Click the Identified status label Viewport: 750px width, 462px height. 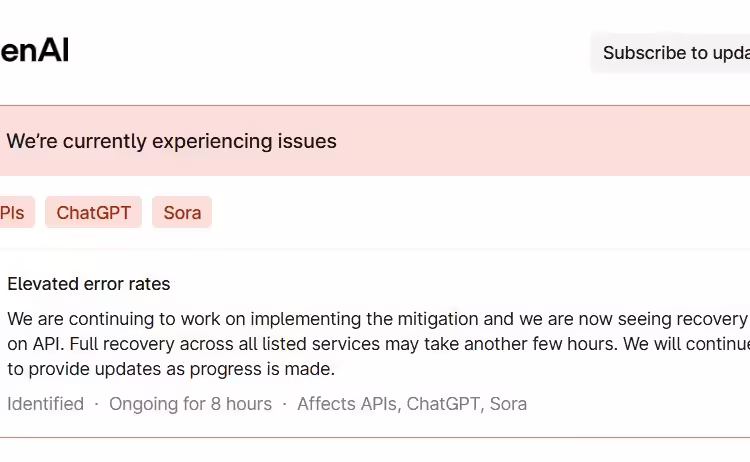point(45,404)
